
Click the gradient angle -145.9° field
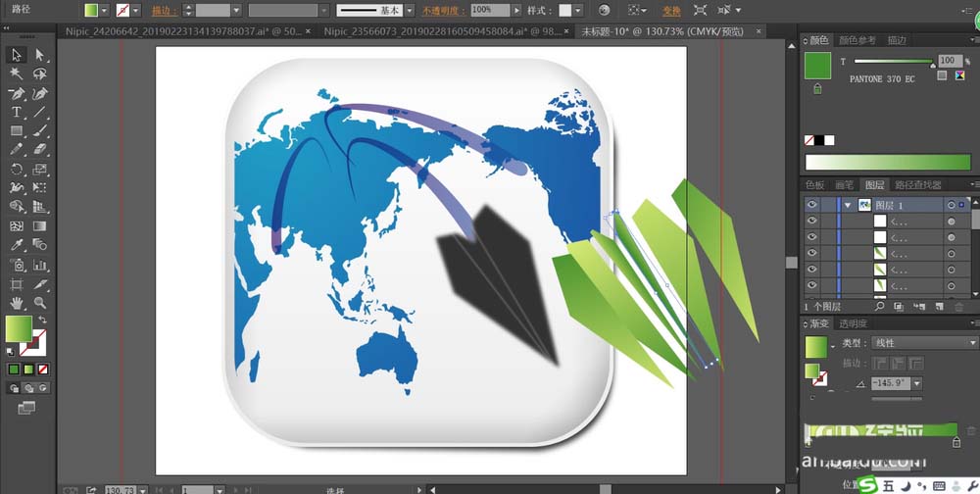pyautogui.click(x=891, y=383)
